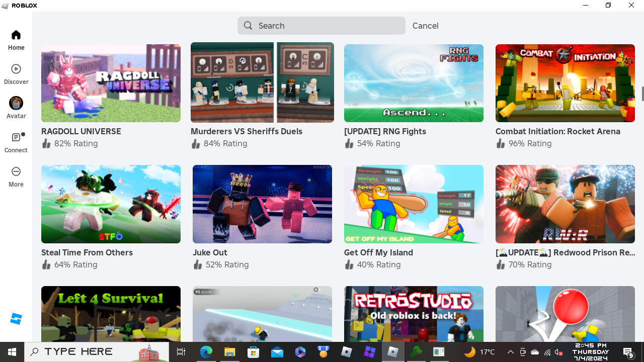Viewport: 644px width, 362px height.
Task: Click the 96% Rating text
Action: tap(530, 143)
